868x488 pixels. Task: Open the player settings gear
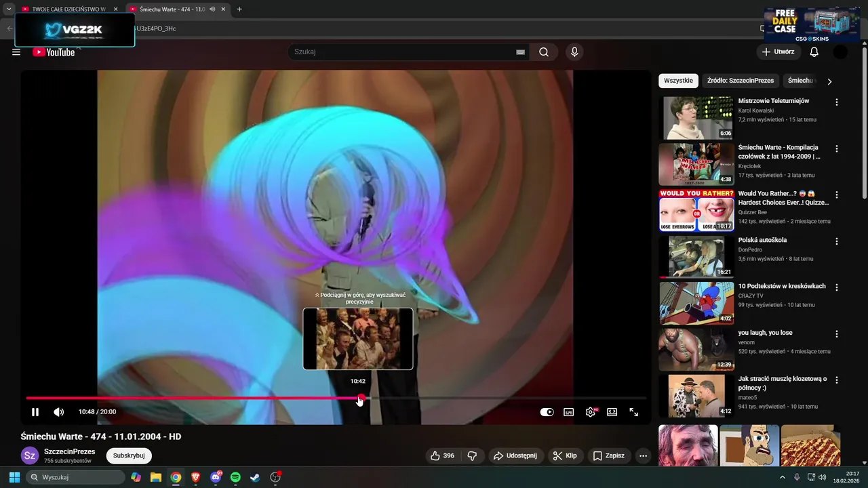coord(591,411)
